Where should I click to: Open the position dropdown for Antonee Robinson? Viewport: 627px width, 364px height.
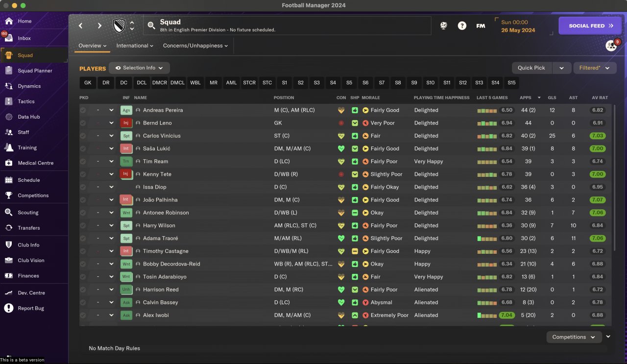111,213
